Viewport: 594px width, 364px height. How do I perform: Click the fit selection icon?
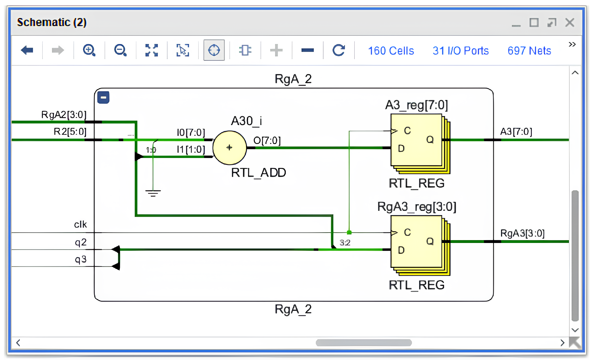click(x=183, y=50)
